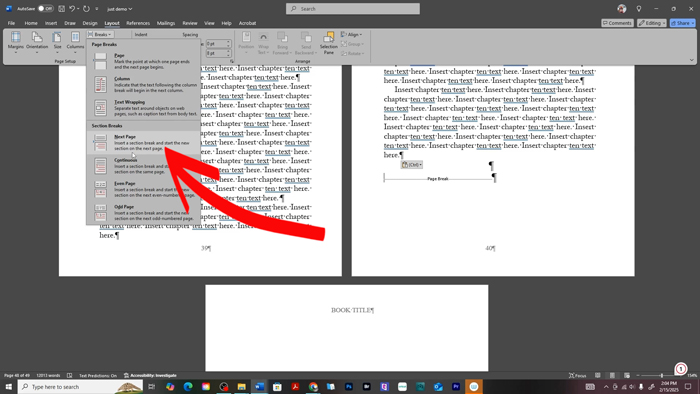Viewport: 700px width, 394px height.
Task: Click the BOOK TITLE heading text
Action: point(352,310)
